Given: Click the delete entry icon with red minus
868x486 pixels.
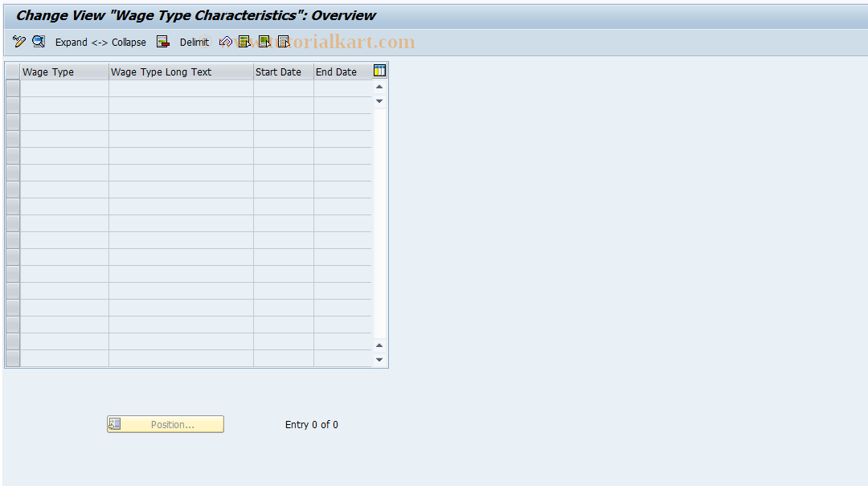Looking at the screenshot, I should pyautogui.click(x=162, y=42).
